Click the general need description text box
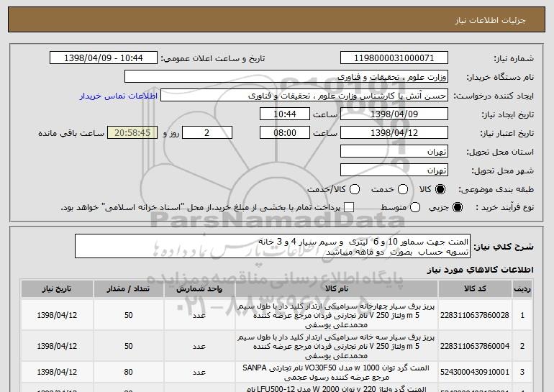554x392 pixels. click(x=273, y=246)
